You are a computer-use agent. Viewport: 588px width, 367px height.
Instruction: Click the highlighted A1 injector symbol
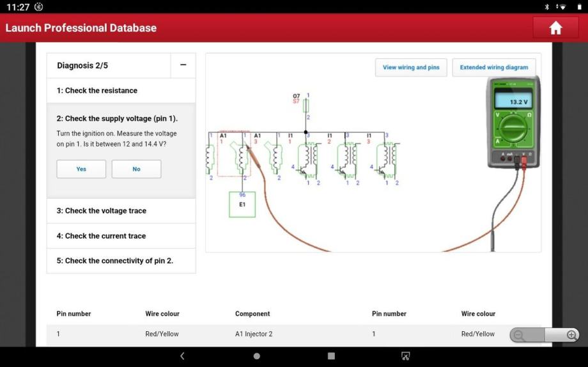(x=234, y=153)
